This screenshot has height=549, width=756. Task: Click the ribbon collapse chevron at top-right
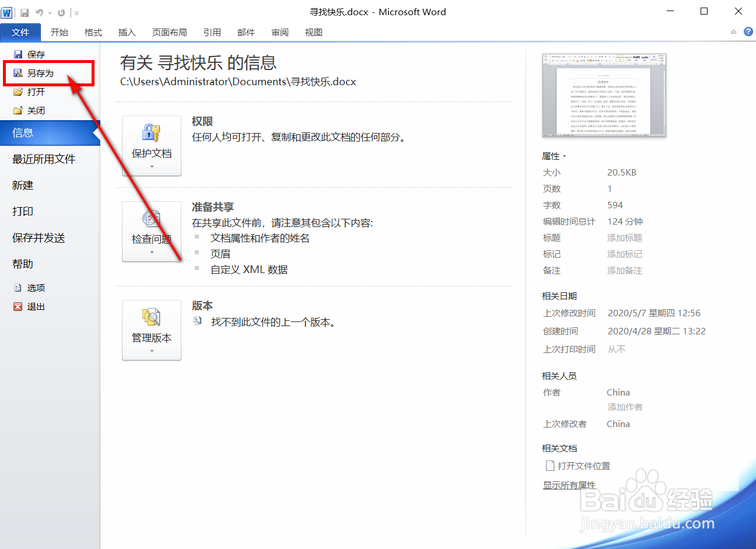[733, 32]
